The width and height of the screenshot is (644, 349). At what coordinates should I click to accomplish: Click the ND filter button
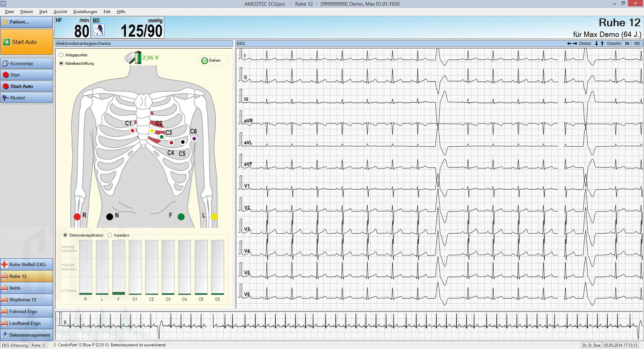tap(637, 44)
